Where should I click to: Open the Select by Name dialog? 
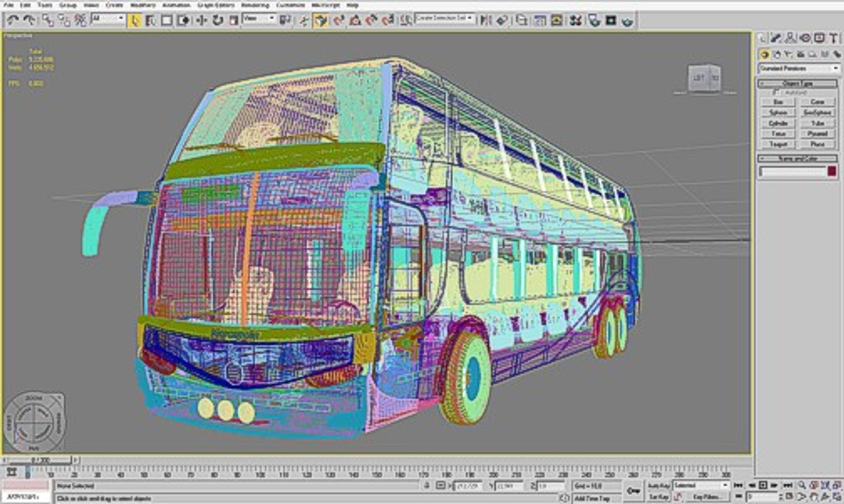coord(150,20)
